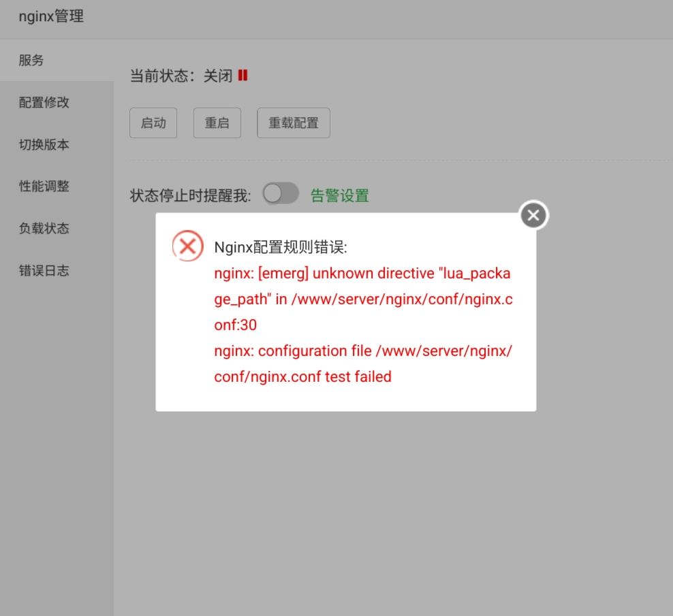Click the 当前状态: 关闭 label
673x616 pixels.
(181, 76)
